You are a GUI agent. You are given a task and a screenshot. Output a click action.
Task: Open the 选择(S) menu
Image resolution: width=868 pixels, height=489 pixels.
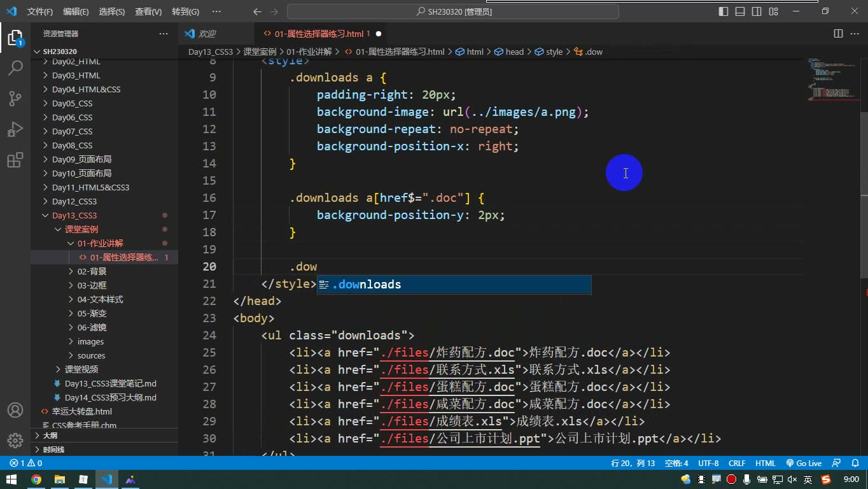[x=112, y=11]
